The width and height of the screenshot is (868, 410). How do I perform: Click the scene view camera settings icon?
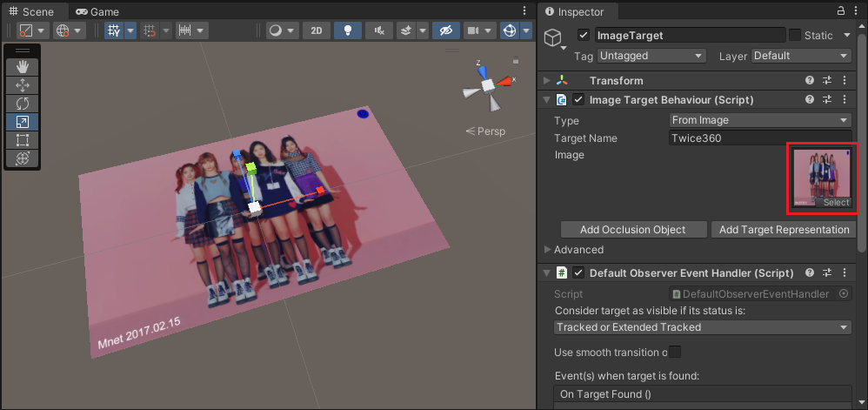point(472,30)
